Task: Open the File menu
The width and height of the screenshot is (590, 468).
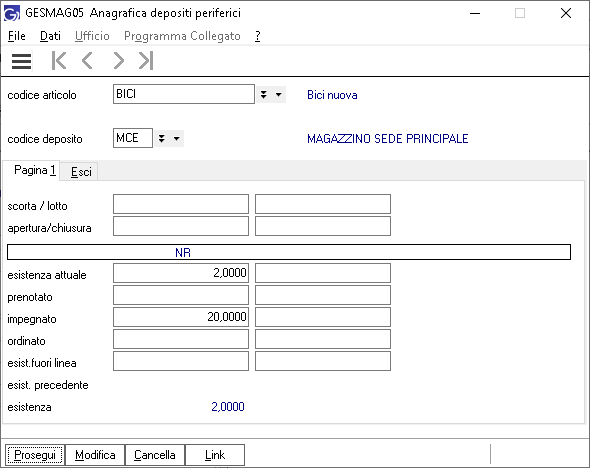Action: (17, 36)
